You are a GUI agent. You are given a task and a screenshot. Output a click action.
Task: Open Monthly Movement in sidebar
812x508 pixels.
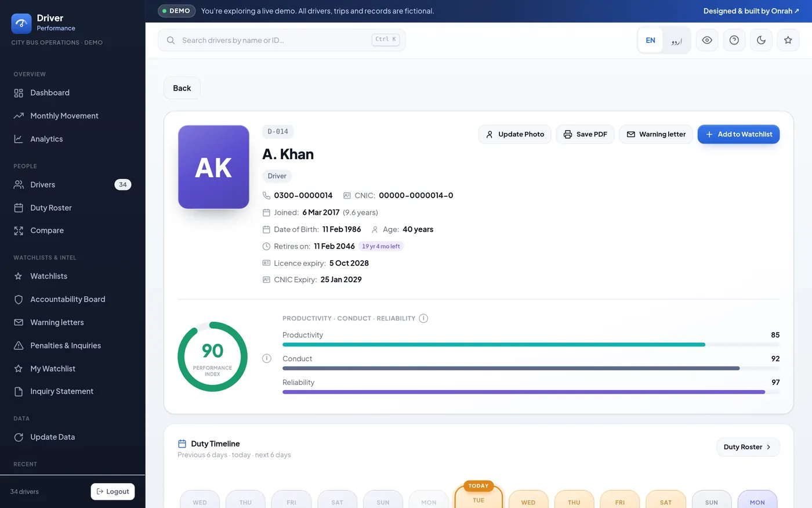[72, 116]
